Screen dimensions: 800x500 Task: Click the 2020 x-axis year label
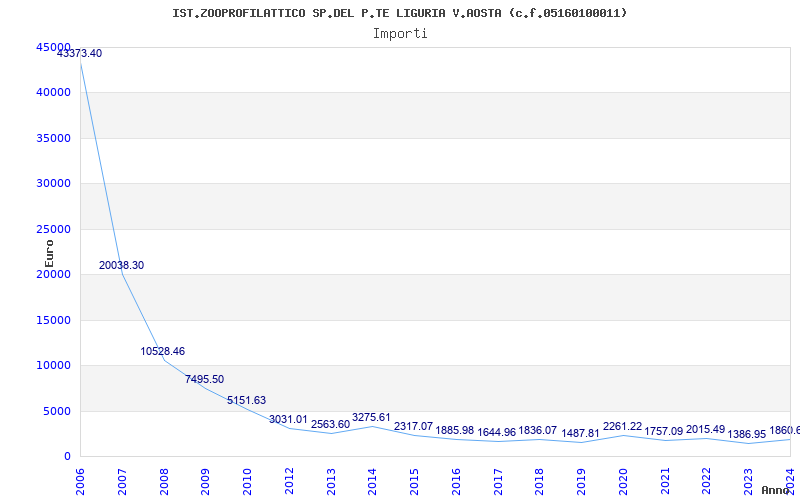point(623,482)
